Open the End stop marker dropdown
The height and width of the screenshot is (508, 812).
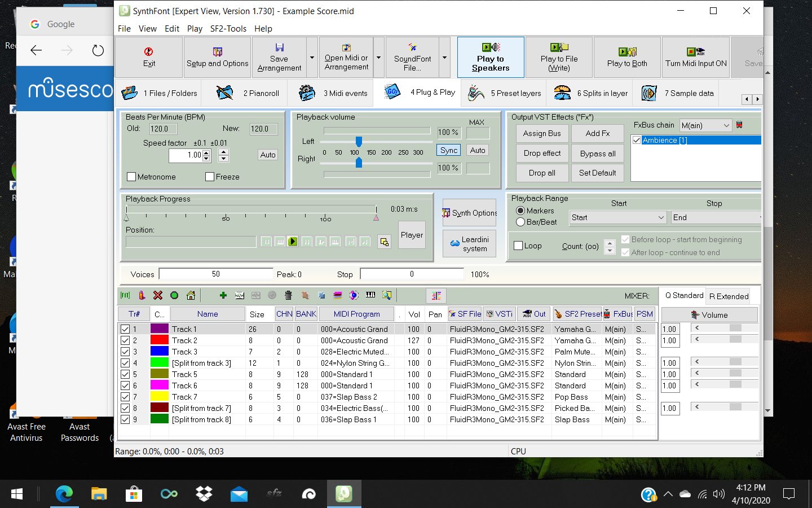[x=717, y=217]
